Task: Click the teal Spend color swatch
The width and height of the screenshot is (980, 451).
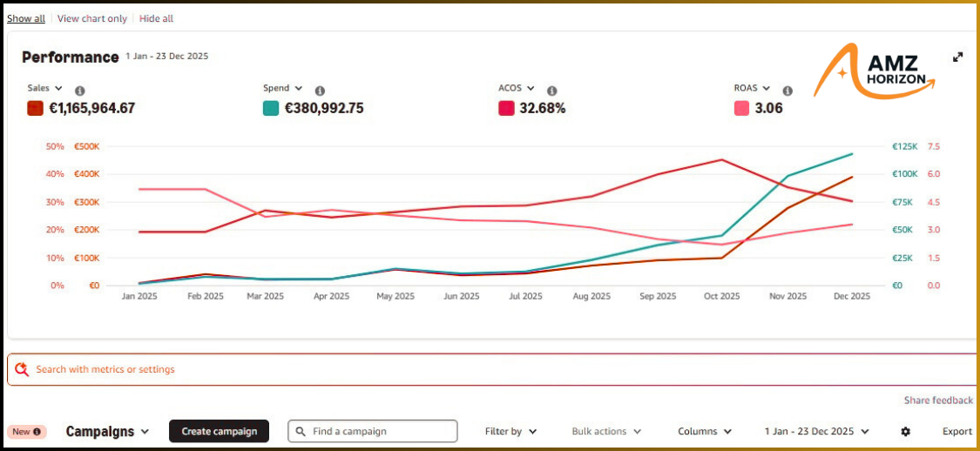Action: [x=270, y=109]
